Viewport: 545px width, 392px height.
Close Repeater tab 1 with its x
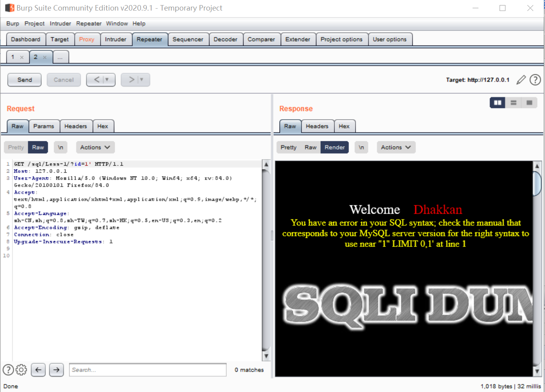point(22,57)
